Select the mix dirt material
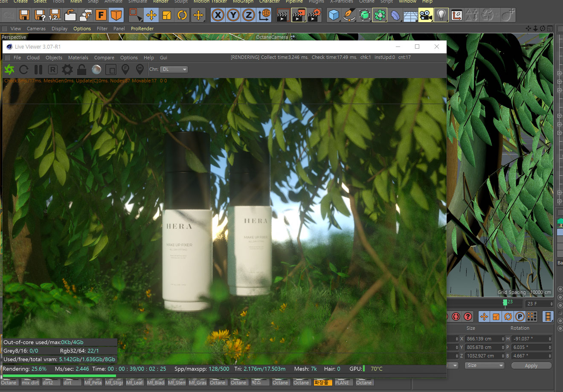The height and width of the screenshot is (392, 563). point(30,383)
